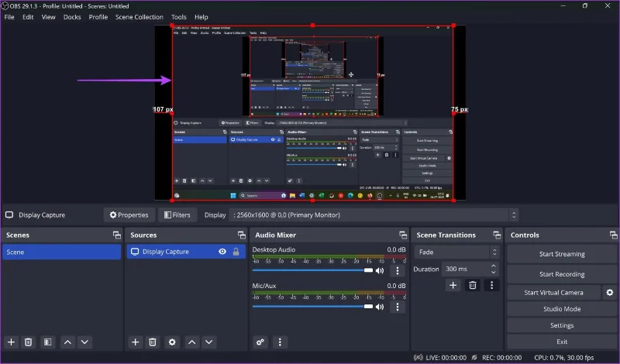Image resolution: width=620 pixels, height=364 pixels.
Task: Pop out the Scene Transitions dock
Action: [497, 235]
